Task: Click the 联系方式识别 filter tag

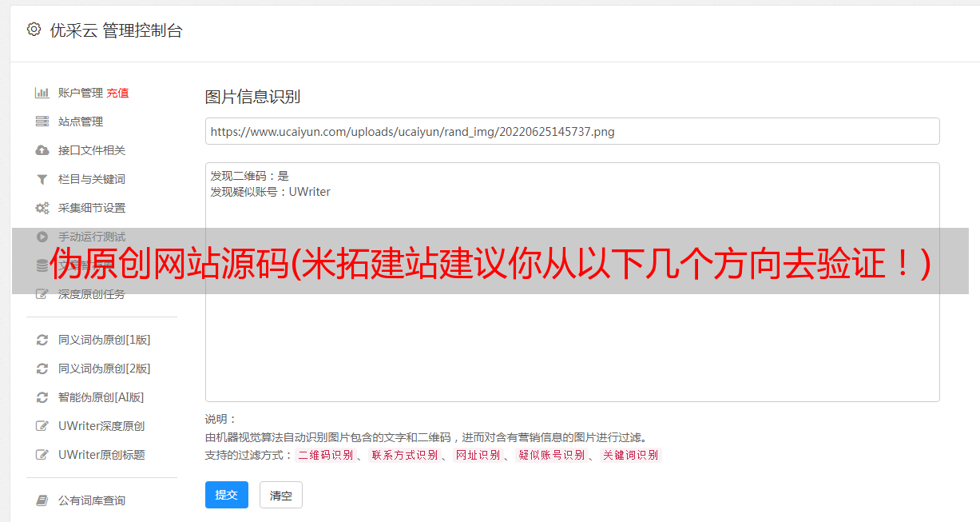Action: coord(404,455)
